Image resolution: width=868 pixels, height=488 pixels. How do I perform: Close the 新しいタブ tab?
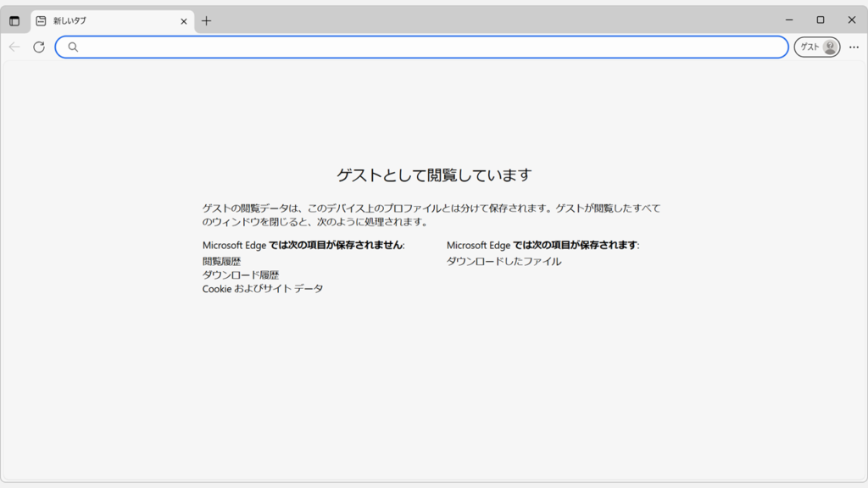pos(183,19)
